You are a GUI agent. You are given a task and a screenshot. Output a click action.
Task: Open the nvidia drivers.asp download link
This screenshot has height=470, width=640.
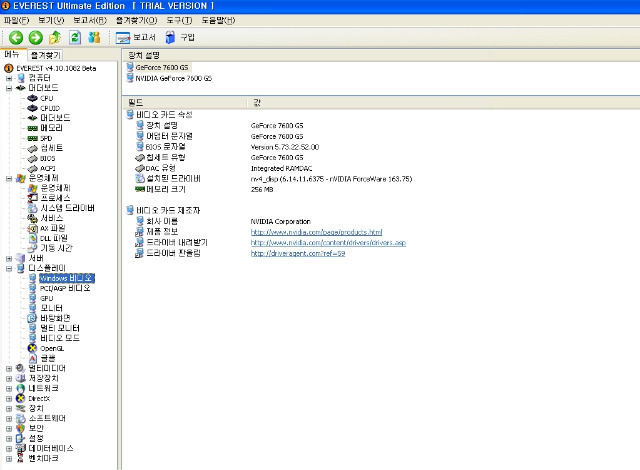328,243
